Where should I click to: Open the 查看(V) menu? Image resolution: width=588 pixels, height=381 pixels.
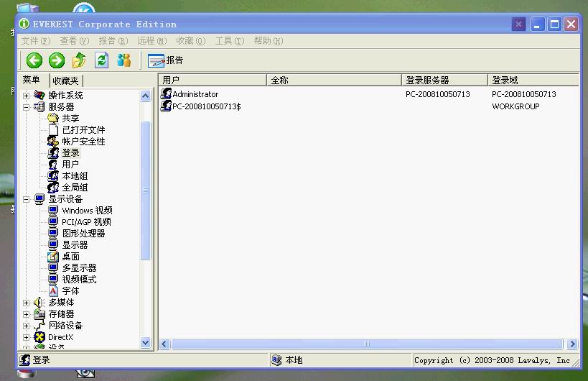75,41
